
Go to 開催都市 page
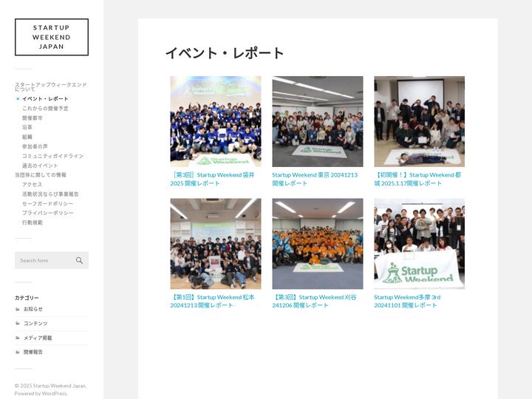click(x=33, y=117)
